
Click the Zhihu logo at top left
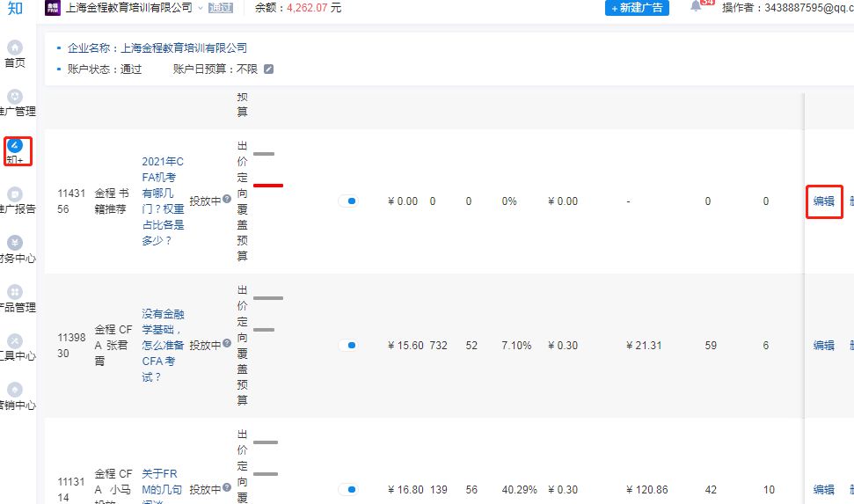click(x=15, y=8)
